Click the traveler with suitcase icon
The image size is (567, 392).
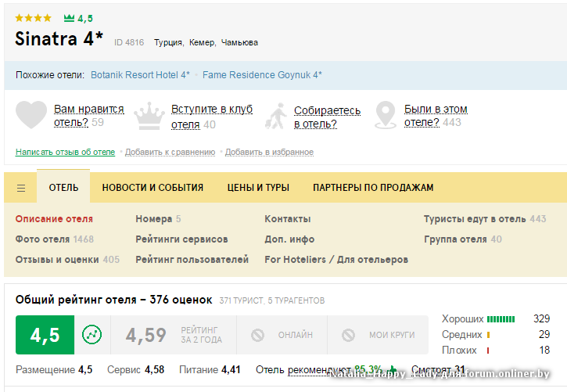(x=276, y=116)
